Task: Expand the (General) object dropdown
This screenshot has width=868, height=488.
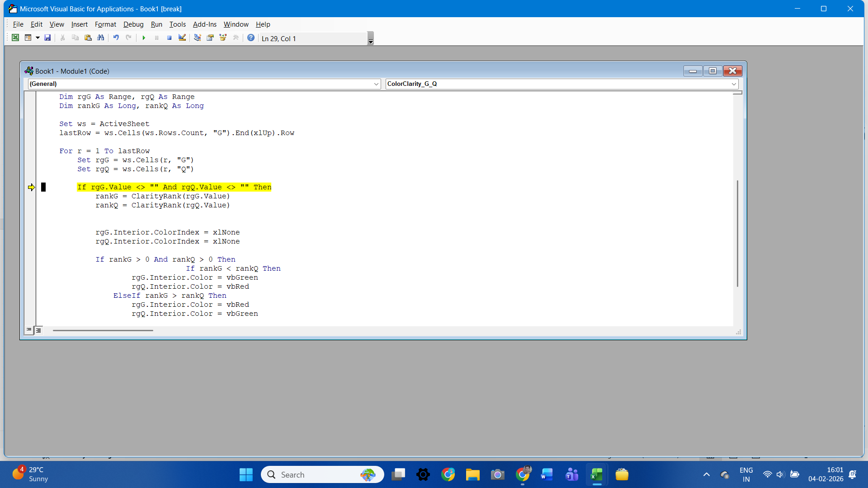Action: [376, 84]
